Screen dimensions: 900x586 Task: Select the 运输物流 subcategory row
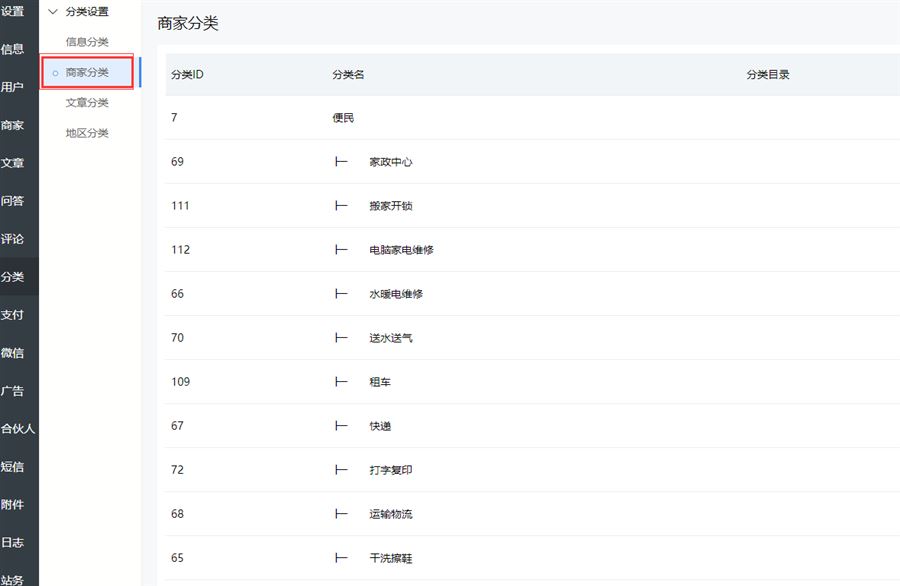tap(390, 514)
